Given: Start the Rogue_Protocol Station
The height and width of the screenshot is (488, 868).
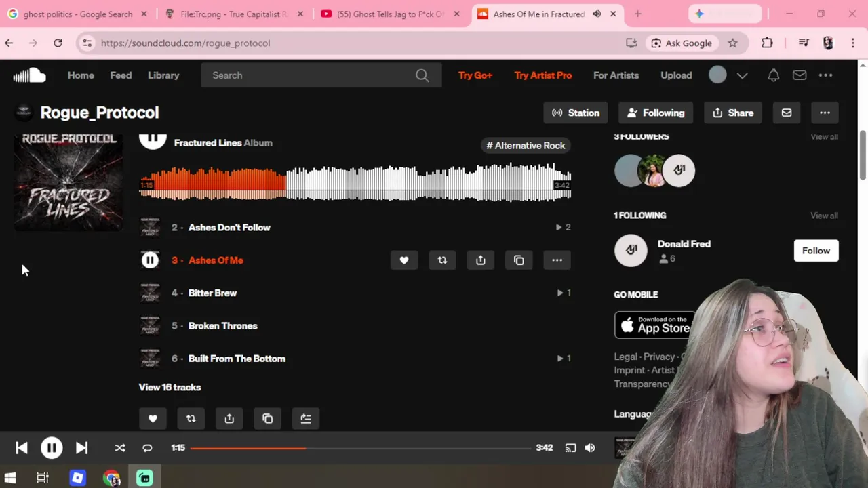Looking at the screenshot, I should (x=576, y=113).
